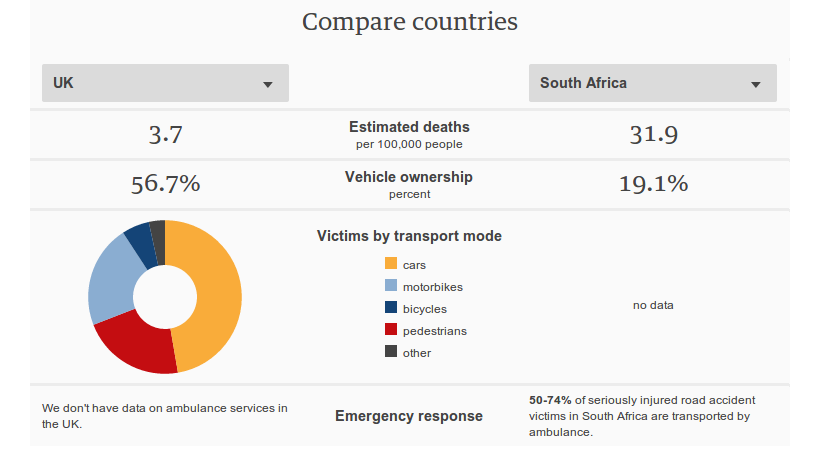Click the light blue motorbikes legend swatch
824x455 pixels.
click(391, 286)
